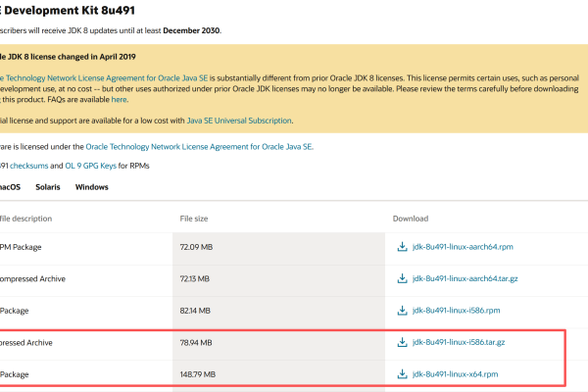The image size is (588, 392).
Task: Download jdk-8u491-linux-i586.rpm file link
Action: coord(456,311)
